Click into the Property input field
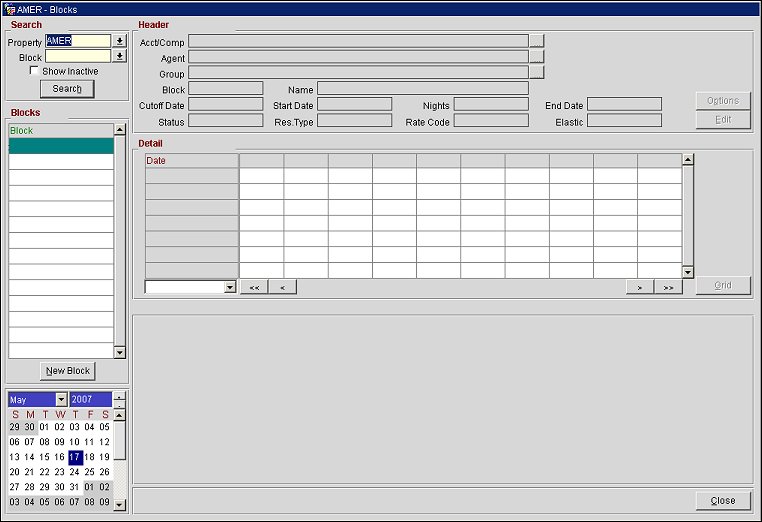762x522 pixels. 77,42
